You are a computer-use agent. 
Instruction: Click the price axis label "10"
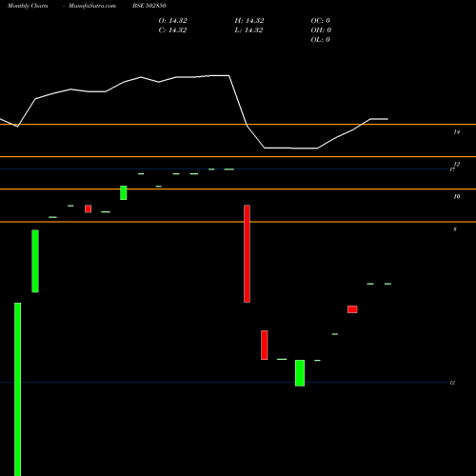(457, 196)
